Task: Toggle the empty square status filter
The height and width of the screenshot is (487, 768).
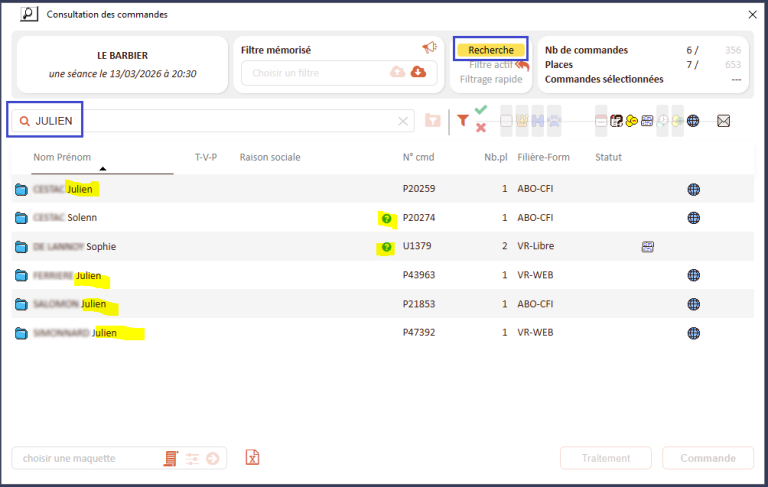Action: tap(506, 121)
